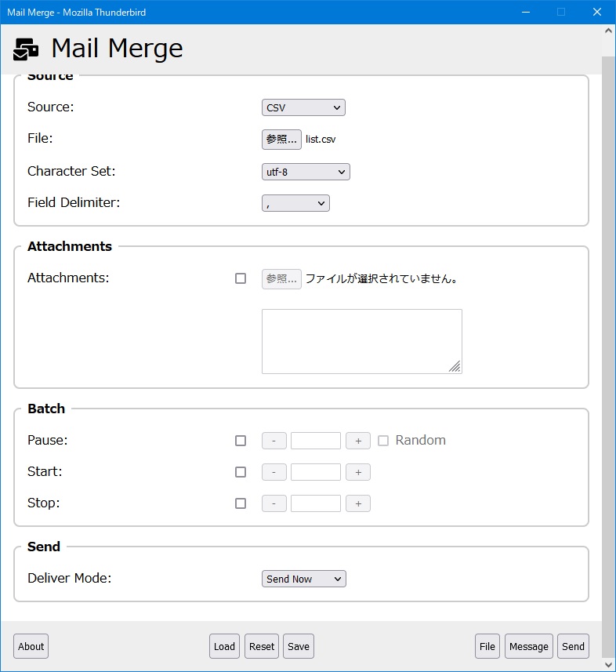Check the Start batch checkbox

pos(241,472)
